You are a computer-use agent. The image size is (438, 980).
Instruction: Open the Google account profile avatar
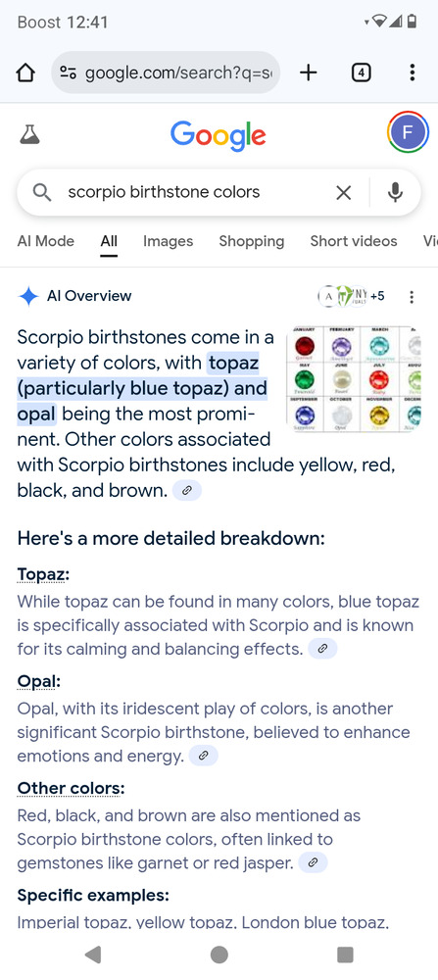pyautogui.click(x=408, y=132)
